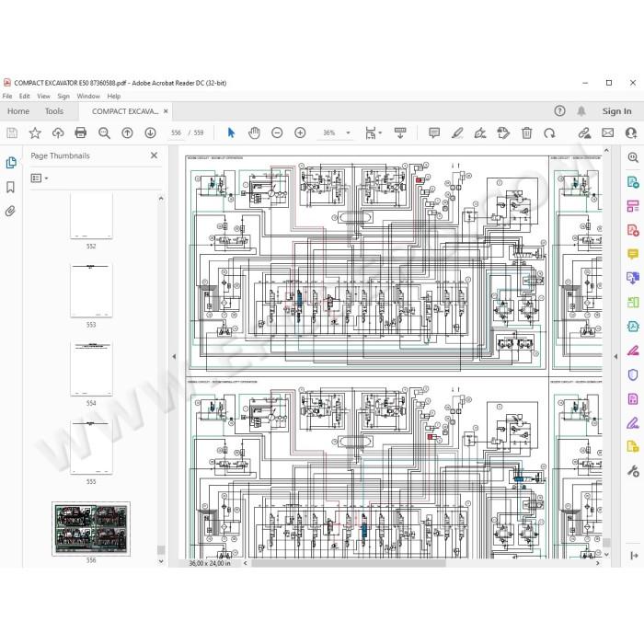Open the Window menu
This screenshot has width=644, height=644.
click(88, 96)
